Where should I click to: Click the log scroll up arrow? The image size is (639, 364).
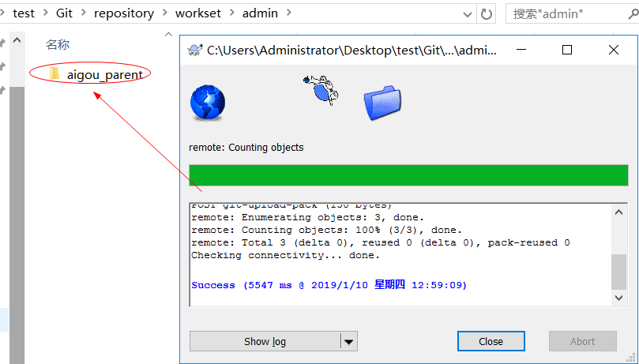618,212
